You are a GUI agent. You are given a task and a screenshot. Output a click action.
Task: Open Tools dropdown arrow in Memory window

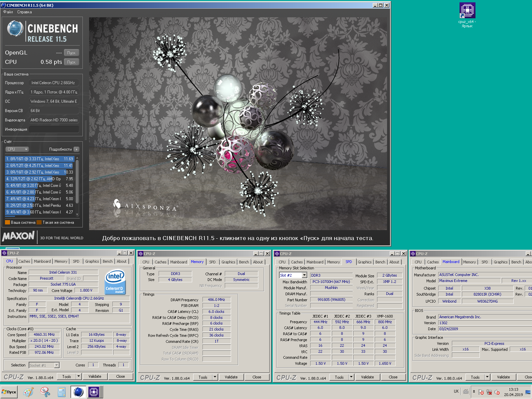tap(215, 377)
